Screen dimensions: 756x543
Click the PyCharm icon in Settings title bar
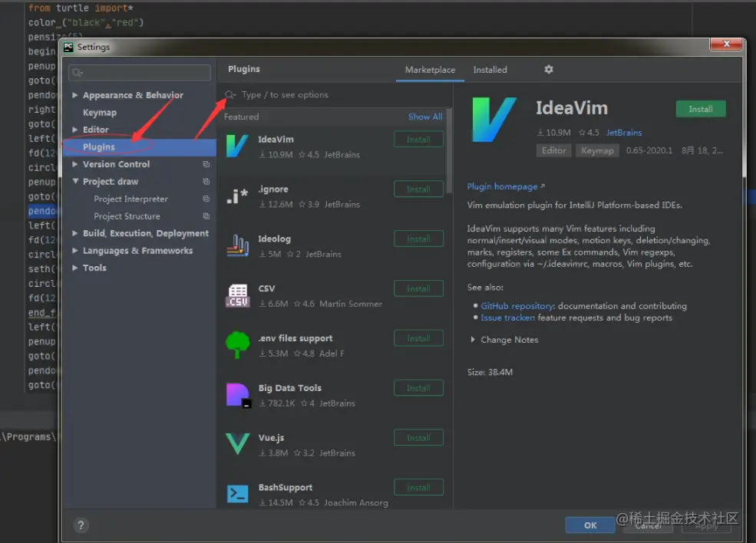(x=68, y=47)
